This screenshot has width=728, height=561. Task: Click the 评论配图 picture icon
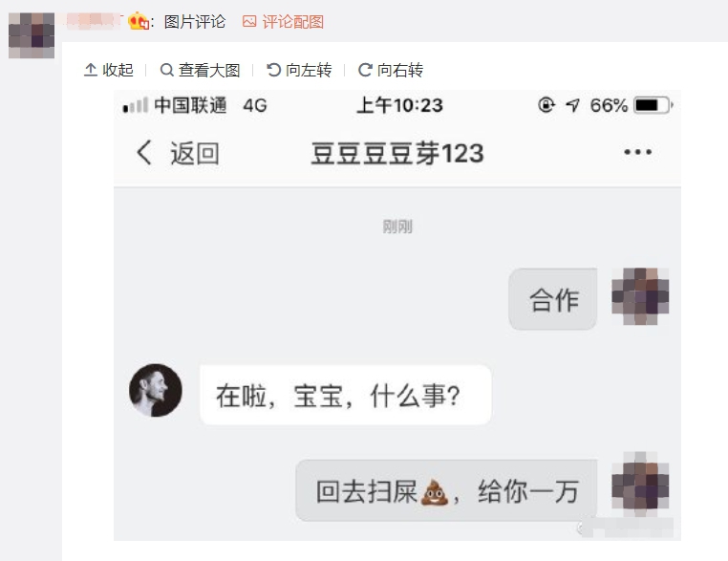[249, 21]
